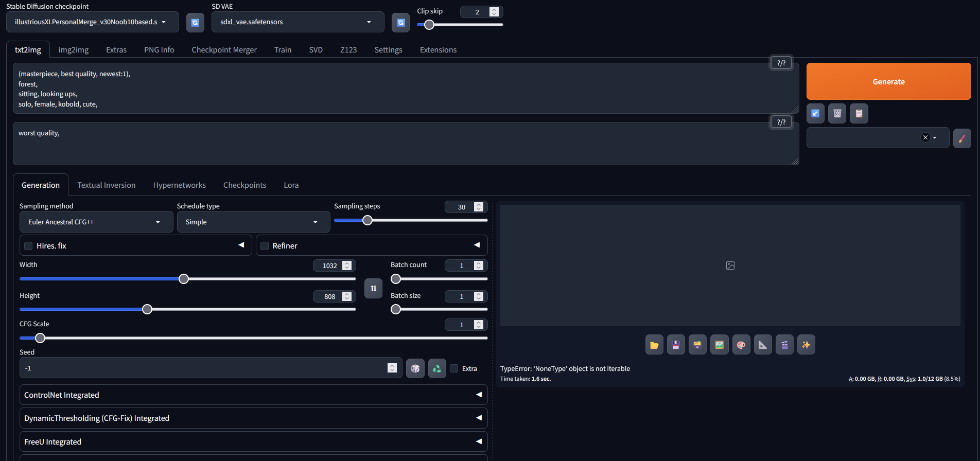Open the Extras tab
The height and width of the screenshot is (461, 980).
[116, 50]
